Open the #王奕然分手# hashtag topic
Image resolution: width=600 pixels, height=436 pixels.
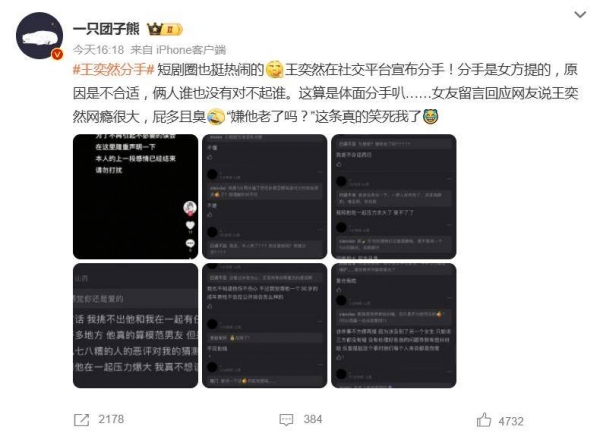[x=113, y=70]
